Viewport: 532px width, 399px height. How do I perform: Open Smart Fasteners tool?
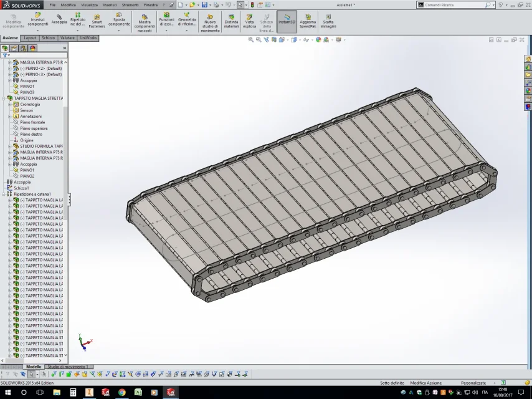tap(97, 21)
